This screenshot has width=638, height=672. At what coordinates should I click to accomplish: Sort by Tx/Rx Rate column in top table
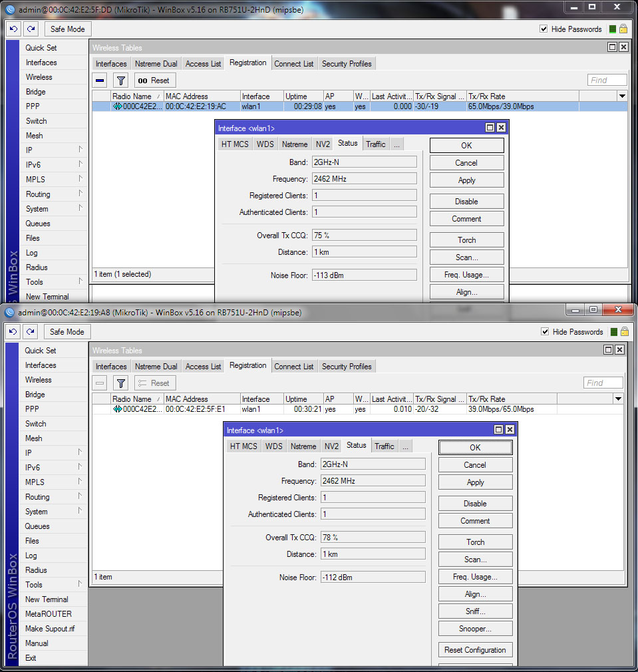tap(523, 96)
